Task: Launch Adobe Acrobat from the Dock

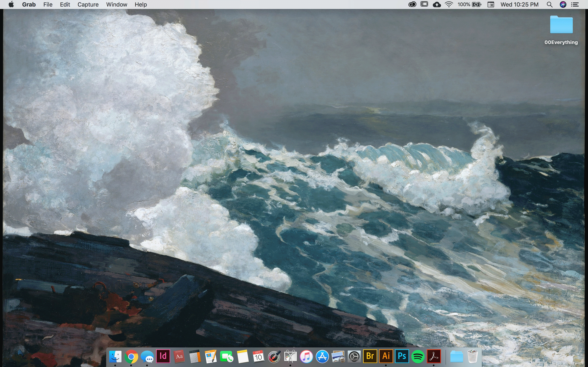Action: [x=434, y=356]
